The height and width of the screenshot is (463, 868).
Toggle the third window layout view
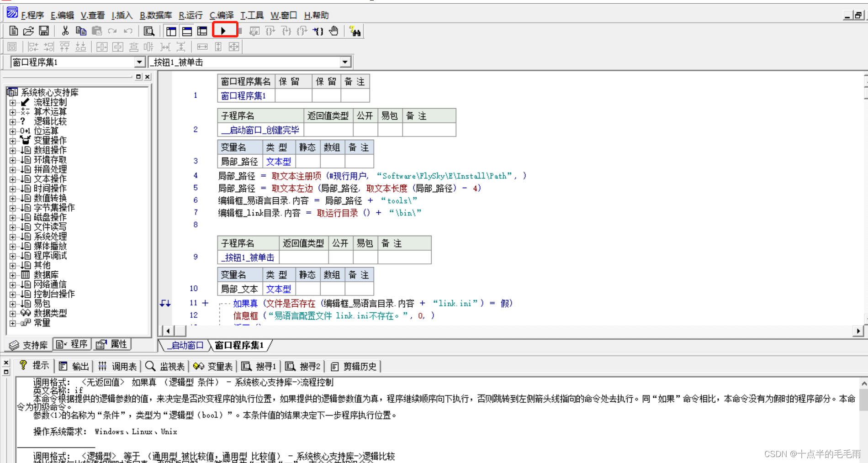(201, 31)
